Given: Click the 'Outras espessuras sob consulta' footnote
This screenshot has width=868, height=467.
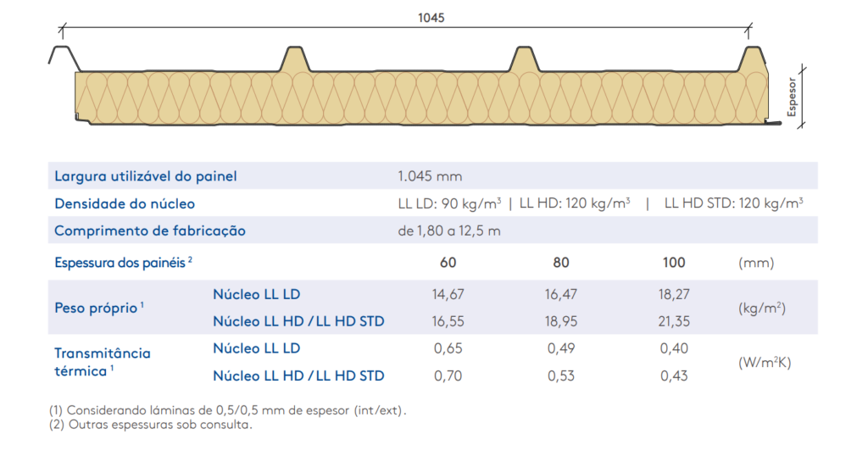Looking at the screenshot, I should (x=150, y=425).
